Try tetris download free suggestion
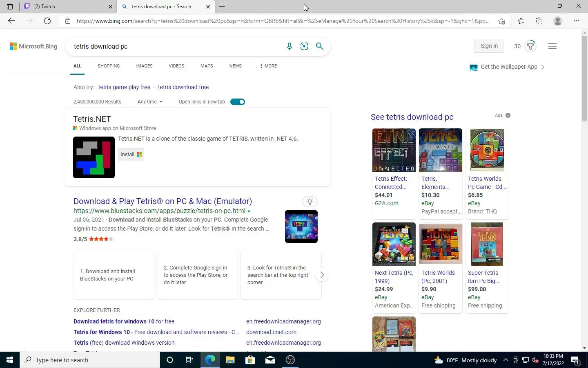 [x=183, y=87]
